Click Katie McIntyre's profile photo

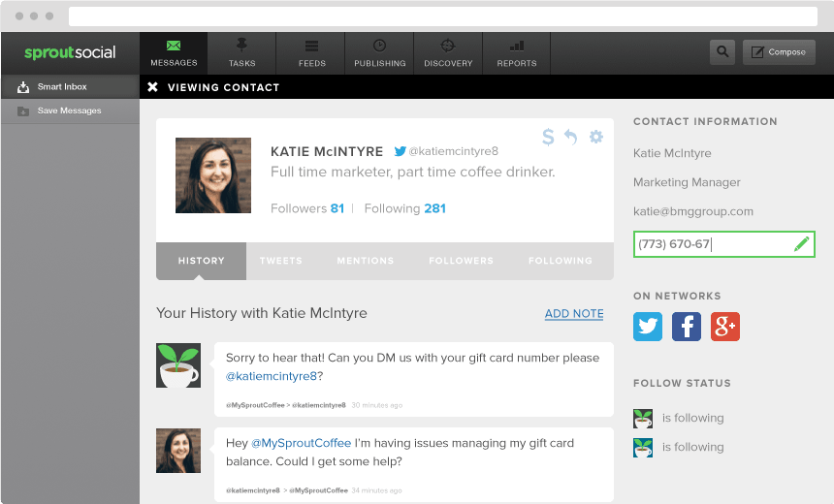coord(213,175)
